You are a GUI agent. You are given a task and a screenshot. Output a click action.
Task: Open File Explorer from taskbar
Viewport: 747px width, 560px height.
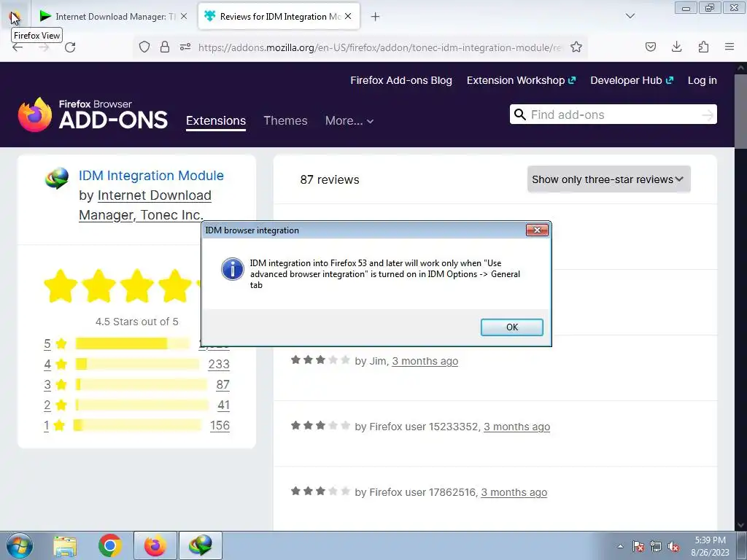tap(65, 545)
